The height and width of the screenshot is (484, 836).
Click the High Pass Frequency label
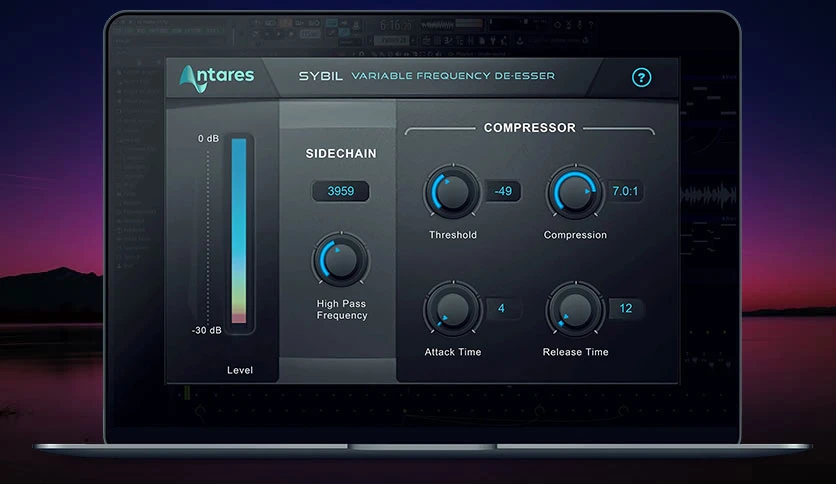pyautogui.click(x=342, y=309)
